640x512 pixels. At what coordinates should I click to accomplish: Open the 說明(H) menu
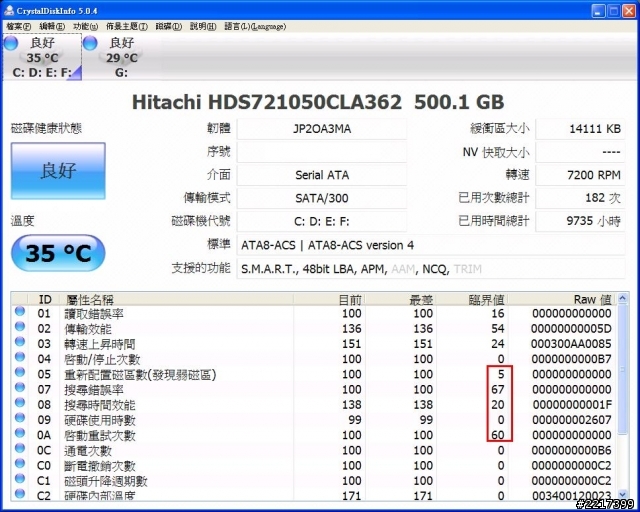point(203,27)
